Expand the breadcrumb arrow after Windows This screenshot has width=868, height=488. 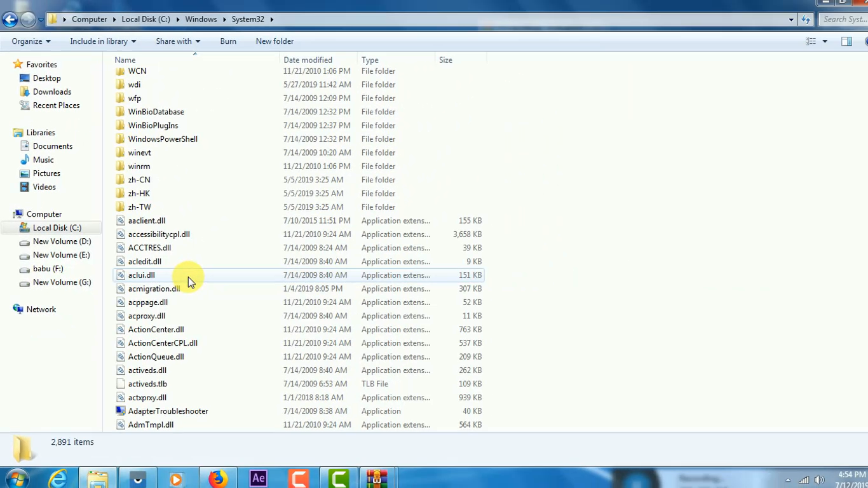(x=224, y=20)
